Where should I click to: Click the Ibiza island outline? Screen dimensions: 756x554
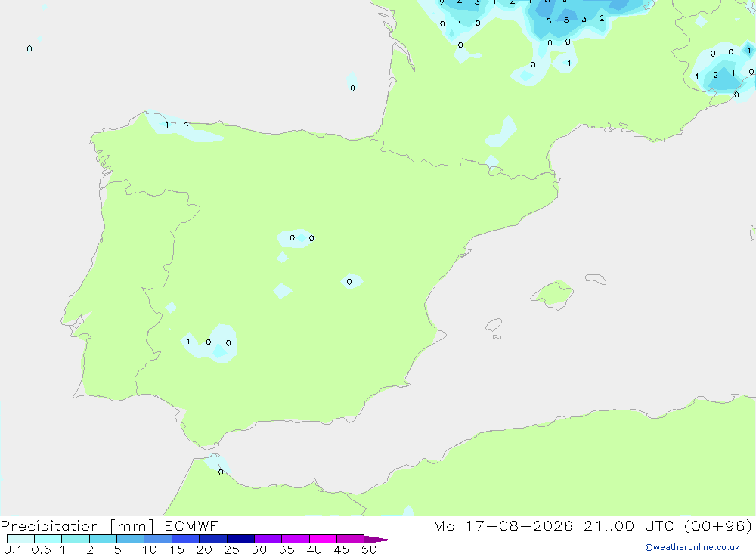click(x=494, y=324)
